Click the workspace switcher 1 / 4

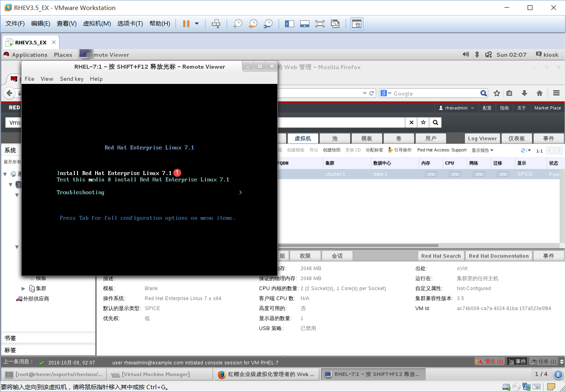[541, 374]
